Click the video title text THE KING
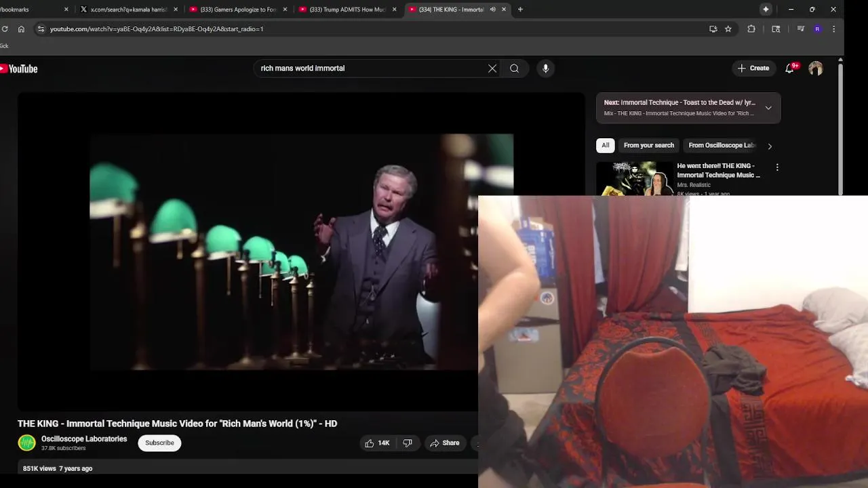 177,424
